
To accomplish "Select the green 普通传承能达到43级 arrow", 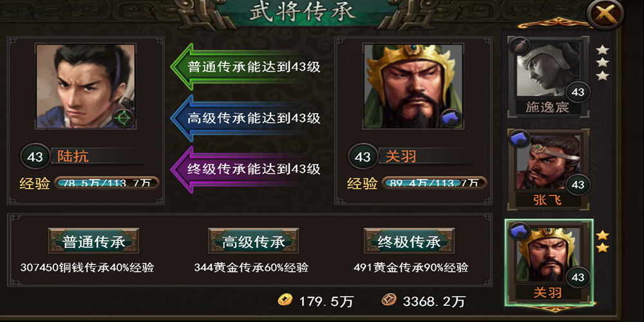I will pos(245,67).
